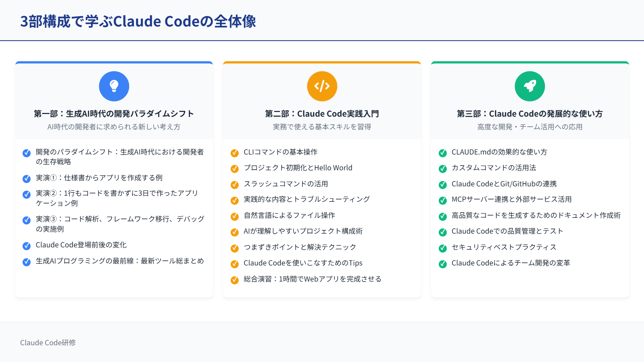Click the text MCPサーバー連携と外部サービス活用
The width and height of the screenshot is (644, 362).
tap(512, 199)
